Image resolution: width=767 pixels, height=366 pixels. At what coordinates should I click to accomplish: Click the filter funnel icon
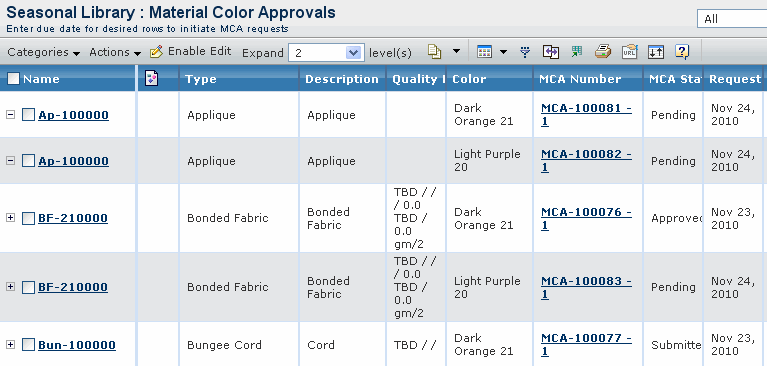coord(525,52)
